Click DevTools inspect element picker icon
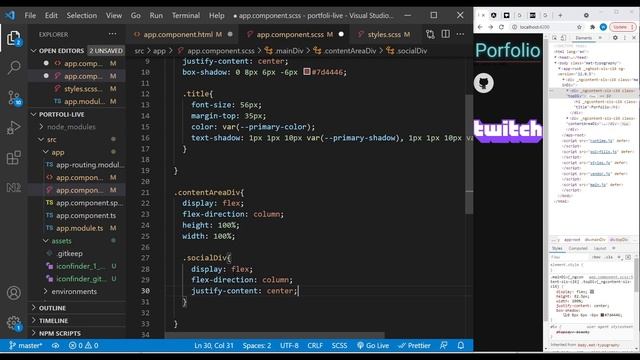Image resolution: width=640 pixels, height=360 pixels. click(555, 38)
